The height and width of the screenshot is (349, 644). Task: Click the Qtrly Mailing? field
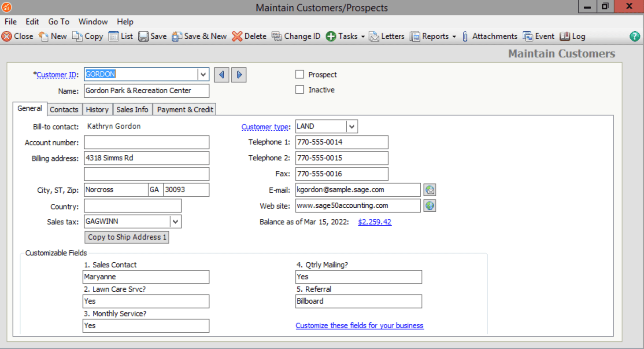[x=359, y=277]
